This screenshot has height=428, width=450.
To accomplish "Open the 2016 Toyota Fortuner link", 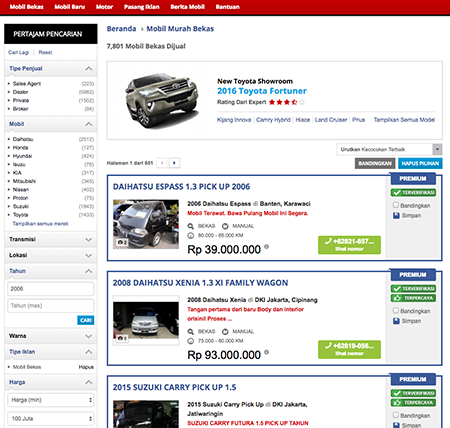I will click(262, 91).
